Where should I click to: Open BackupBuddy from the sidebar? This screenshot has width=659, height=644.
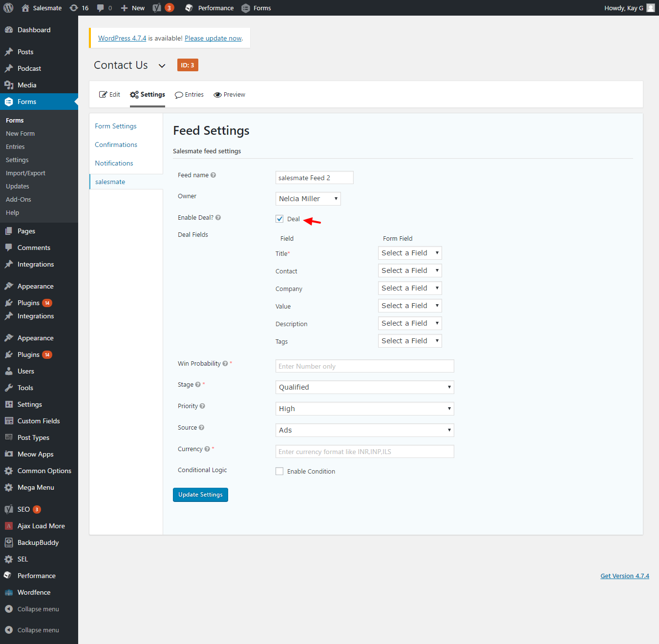[39, 542]
